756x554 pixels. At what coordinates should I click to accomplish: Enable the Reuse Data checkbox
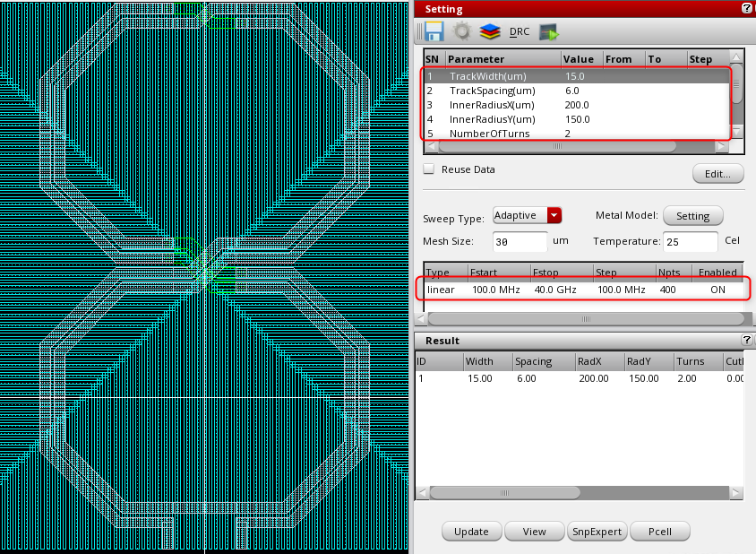tap(429, 169)
